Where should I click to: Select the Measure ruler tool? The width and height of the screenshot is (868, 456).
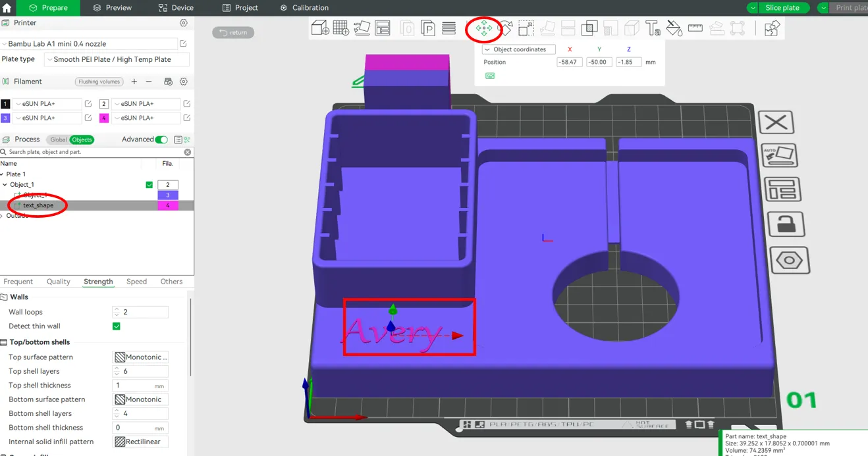pyautogui.click(x=695, y=28)
